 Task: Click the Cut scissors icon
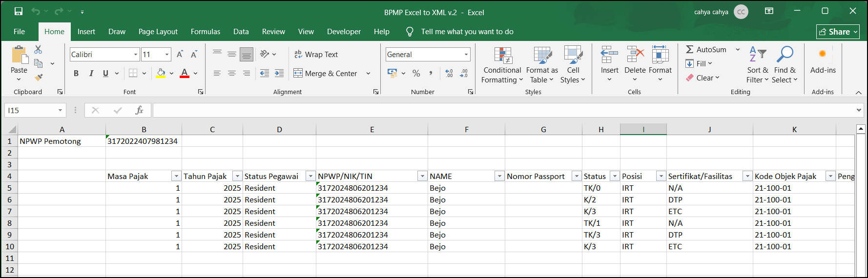pos(38,50)
